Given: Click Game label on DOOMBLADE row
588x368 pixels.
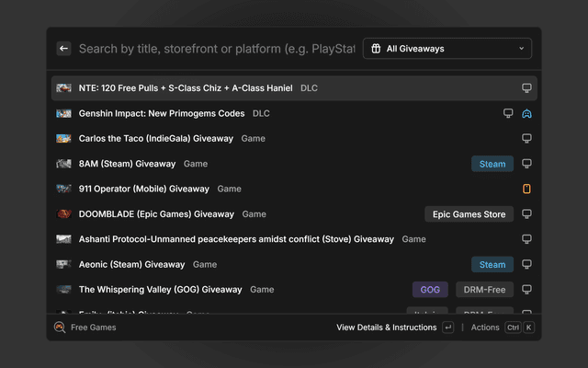Looking at the screenshot, I should tap(254, 214).
